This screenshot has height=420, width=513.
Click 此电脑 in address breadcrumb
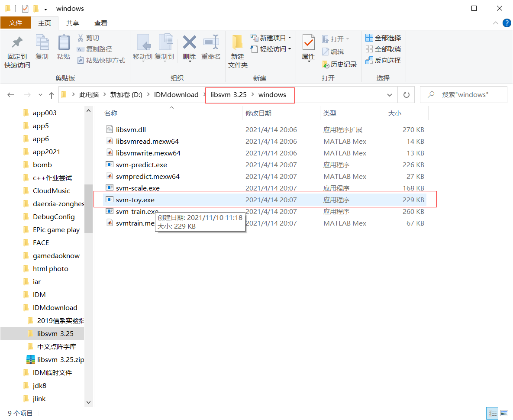tap(89, 94)
